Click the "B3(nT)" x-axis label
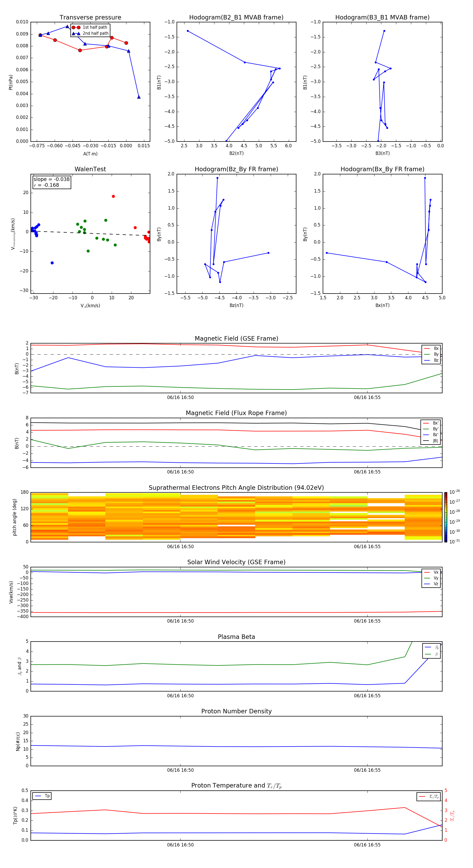Image resolution: width=473 pixels, height=868 pixels. tap(382, 153)
